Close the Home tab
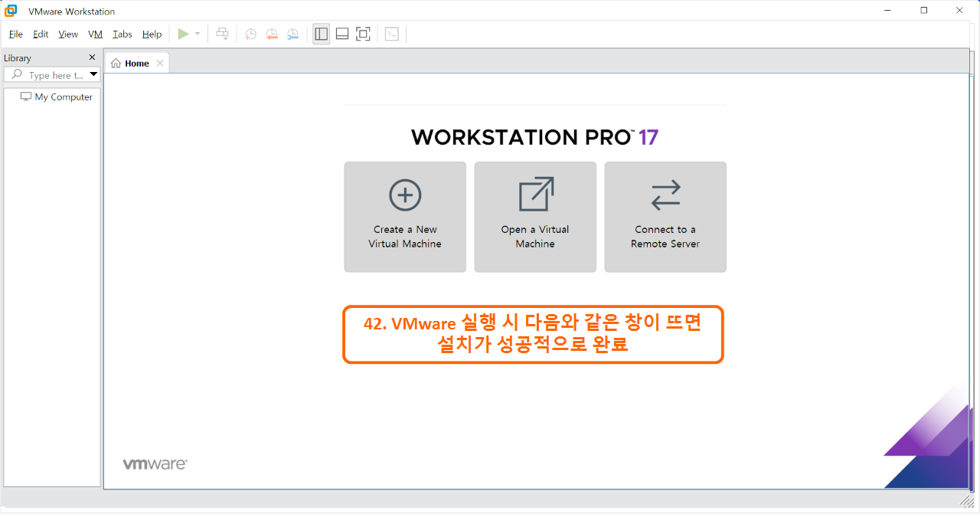 [160, 64]
